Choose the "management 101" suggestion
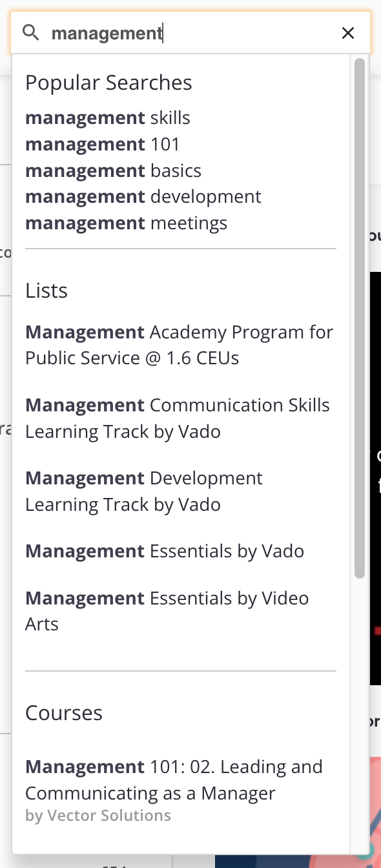Viewport: 381px width, 868px height. pos(103,144)
